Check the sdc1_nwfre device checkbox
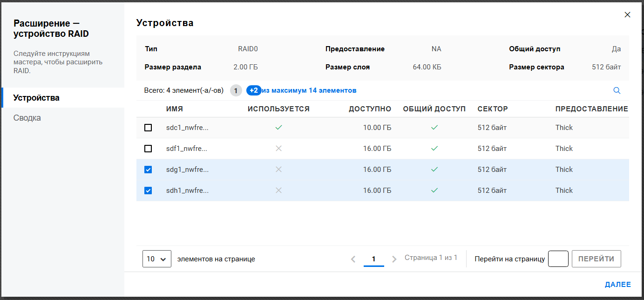The image size is (644, 300). [148, 128]
